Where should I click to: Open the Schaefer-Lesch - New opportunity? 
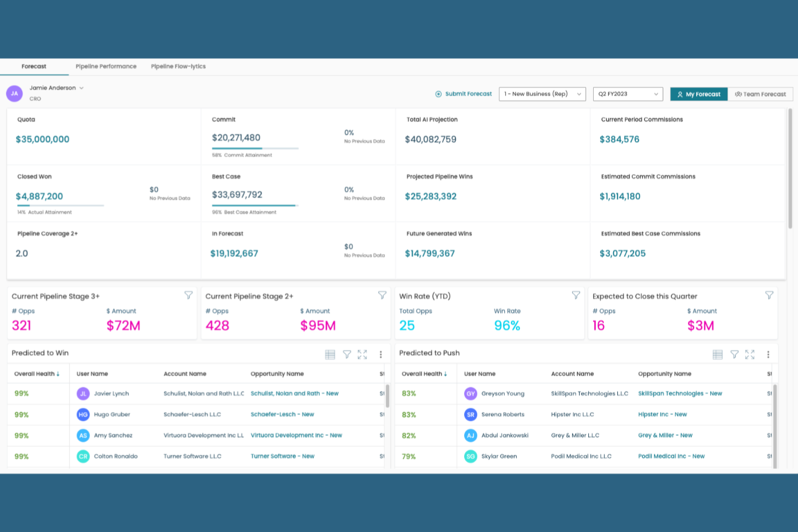283,414
